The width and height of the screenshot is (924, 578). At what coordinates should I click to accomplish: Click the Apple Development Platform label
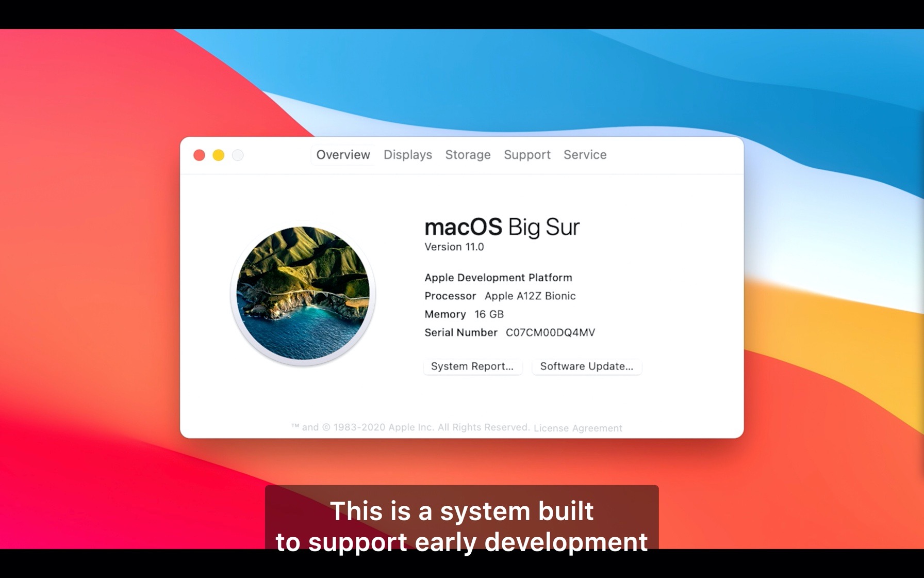coord(498,278)
